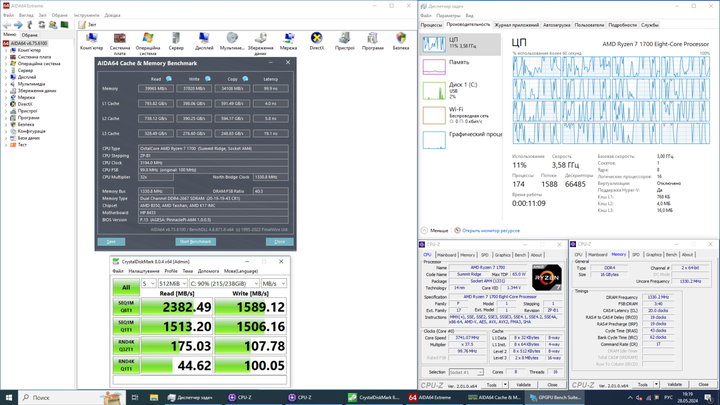Image resolution: width=720 pixels, height=405 pixels.
Task: Open the Комп'ютер category icon in AIDA64
Action: tap(91, 41)
